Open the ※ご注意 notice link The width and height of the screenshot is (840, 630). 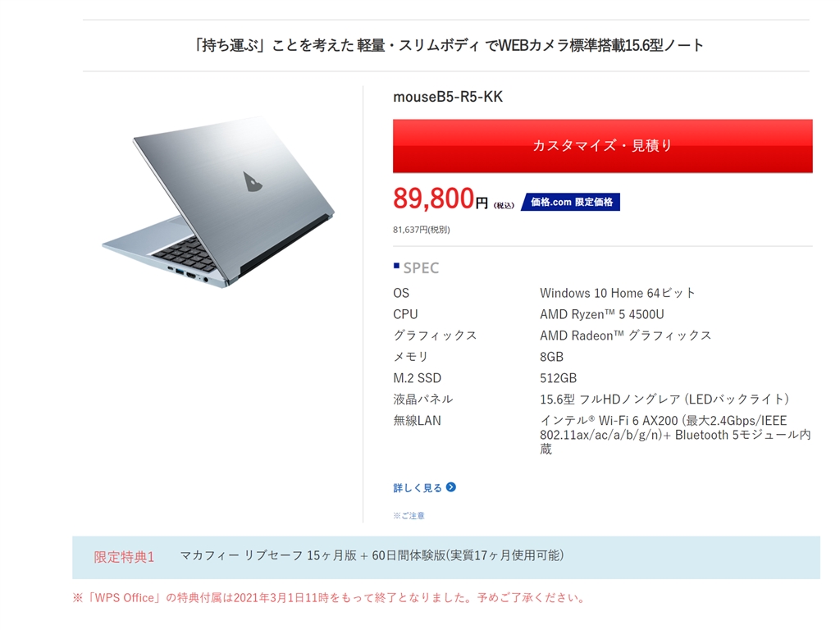[409, 515]
